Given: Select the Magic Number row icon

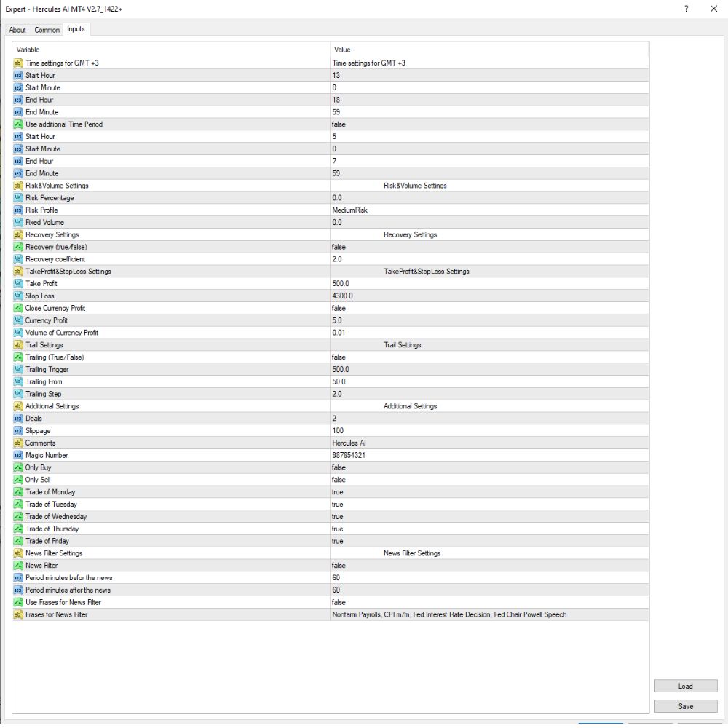Looking at the screenshot, I should (x=18, y=456).
